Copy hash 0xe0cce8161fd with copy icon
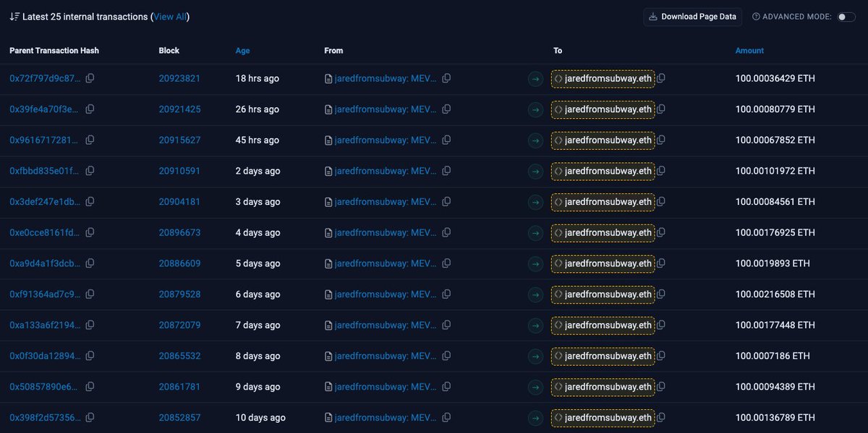 (90, 232)
